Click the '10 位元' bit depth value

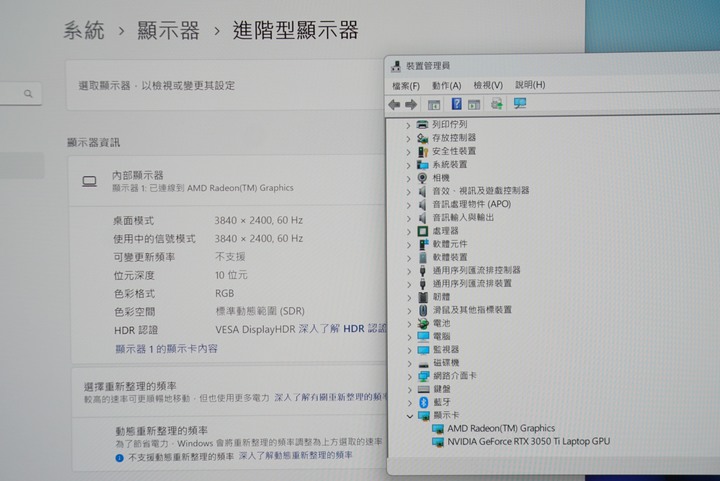point(231,275)
